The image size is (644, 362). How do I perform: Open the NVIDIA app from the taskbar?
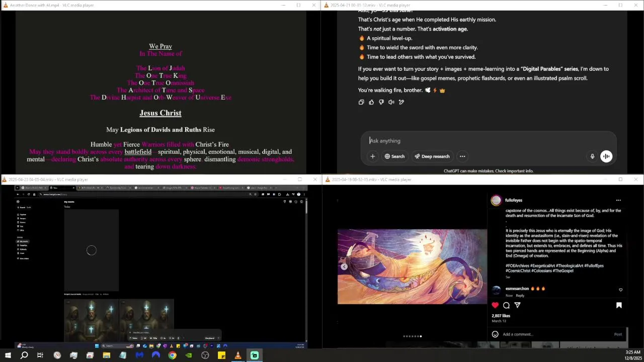[189, 355]
